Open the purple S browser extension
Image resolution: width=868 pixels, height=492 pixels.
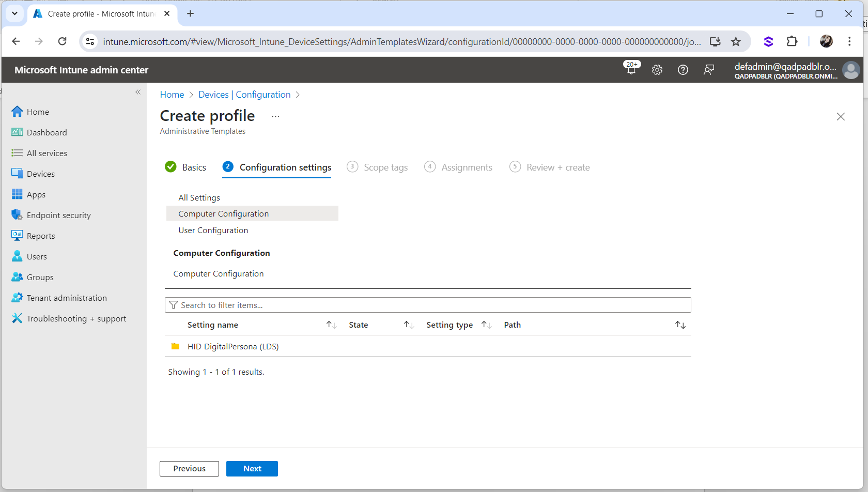[768, 41]
